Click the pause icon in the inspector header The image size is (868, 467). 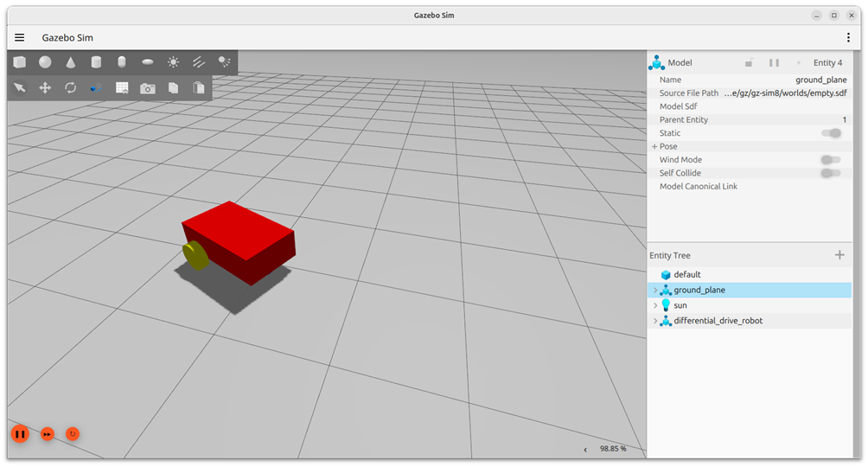click(774, 62)
